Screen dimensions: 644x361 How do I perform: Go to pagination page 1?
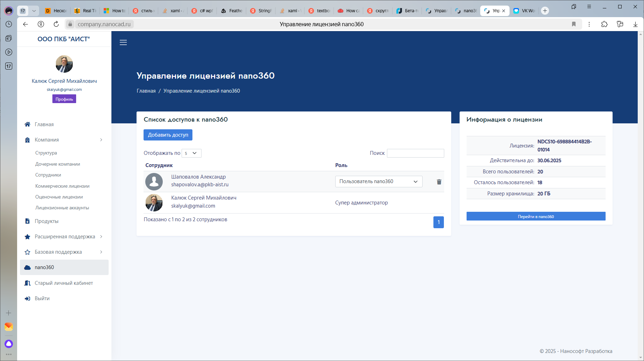439,222
